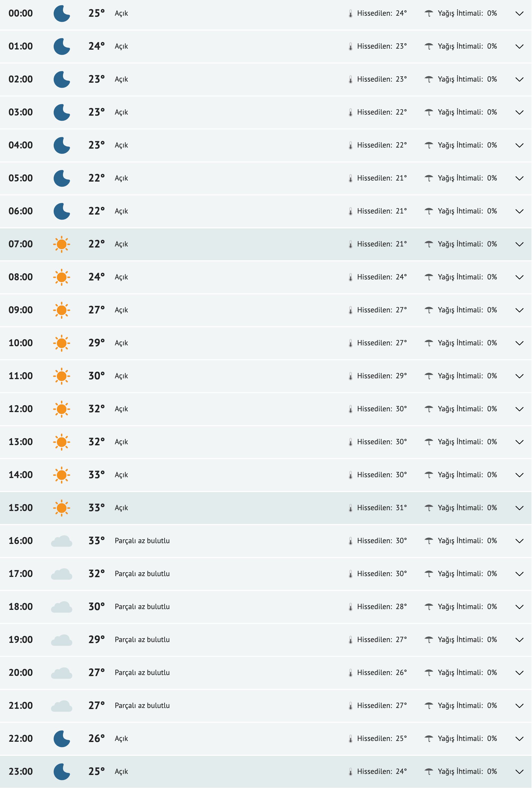Click the 05:00 time label
532x788 pixels.
click(21, 178)
